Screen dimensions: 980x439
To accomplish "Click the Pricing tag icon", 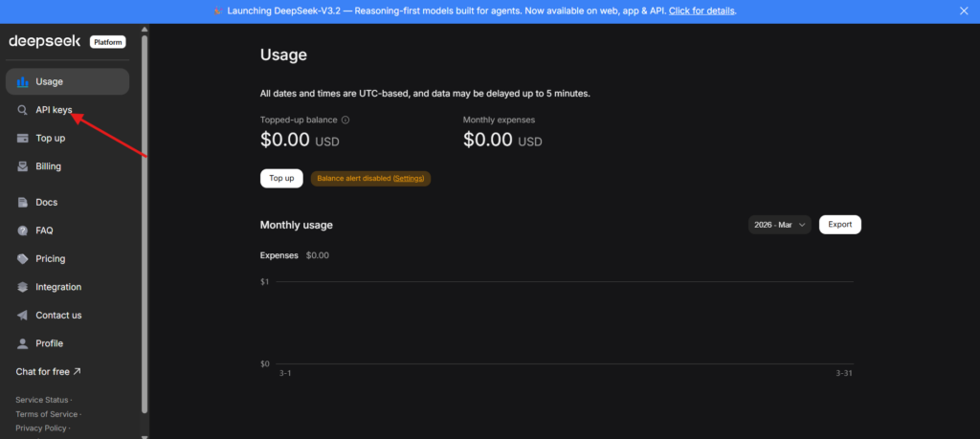I will 22,259.
